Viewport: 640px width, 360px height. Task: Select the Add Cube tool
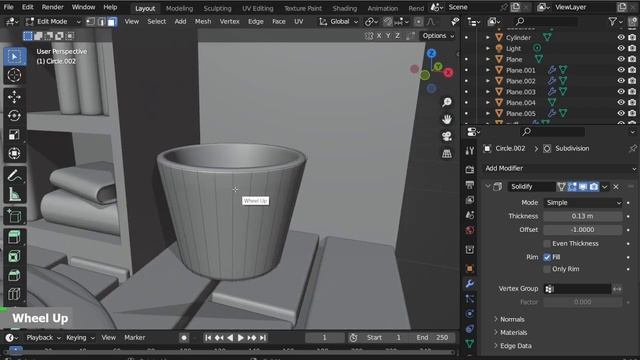(14, 216)
